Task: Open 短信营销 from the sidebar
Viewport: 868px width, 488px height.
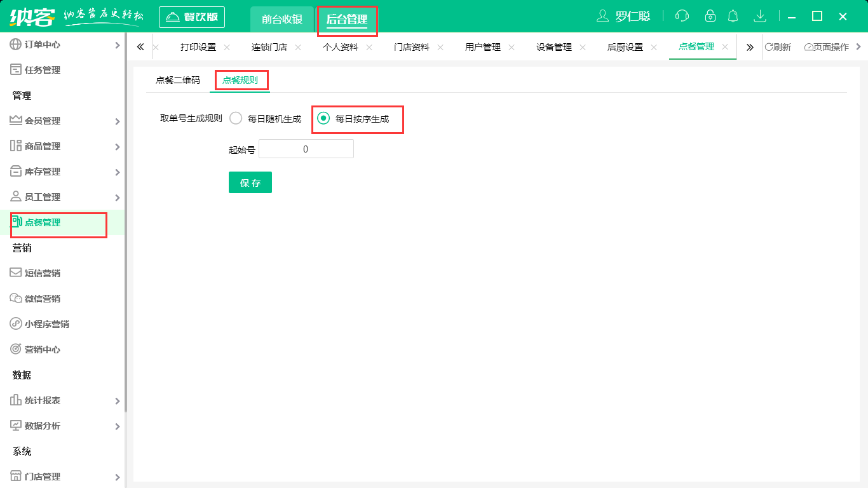Action: click(42, 273)
